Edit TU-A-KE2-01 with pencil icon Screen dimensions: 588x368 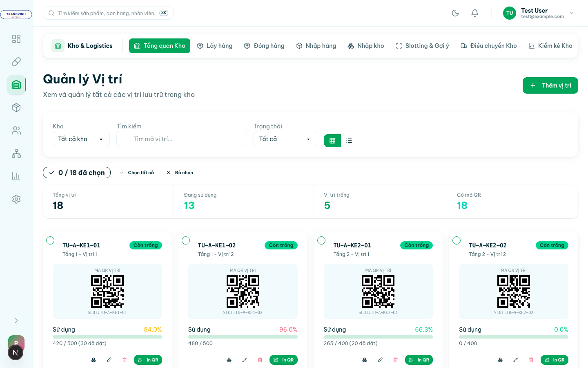coord(380,360)
